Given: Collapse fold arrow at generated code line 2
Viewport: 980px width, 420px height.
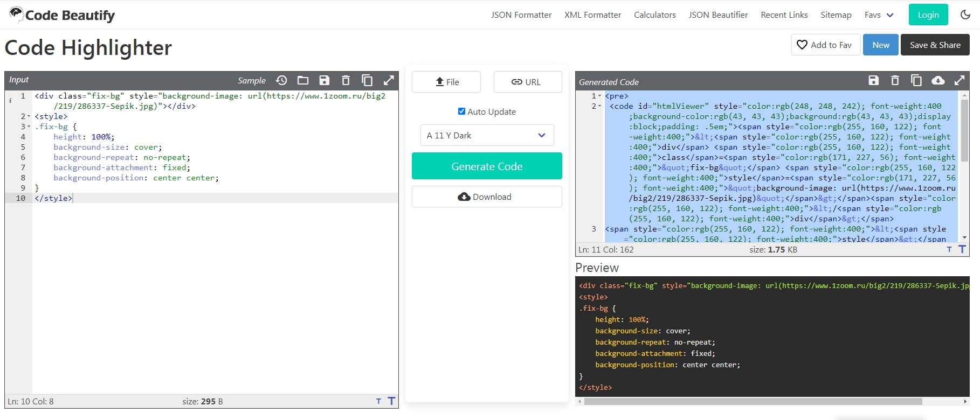Looking at the screenshot, I should tap(600, 106).
